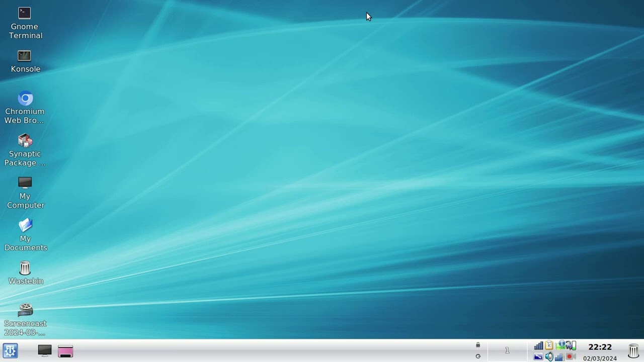This screenshot has width=644, height=362.
Task: Open the Trinity T menu launcher
Action: pyautogui.click(x=10, y=350)
